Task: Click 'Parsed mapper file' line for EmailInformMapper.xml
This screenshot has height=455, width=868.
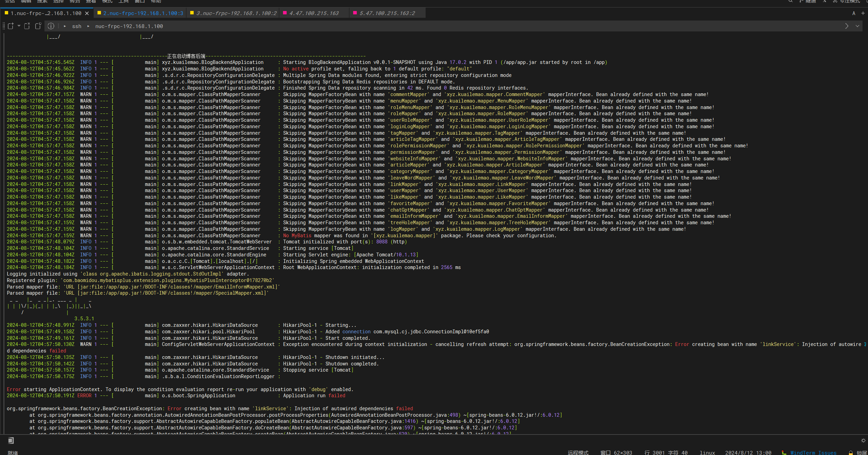Action: (x=143, y=287)
